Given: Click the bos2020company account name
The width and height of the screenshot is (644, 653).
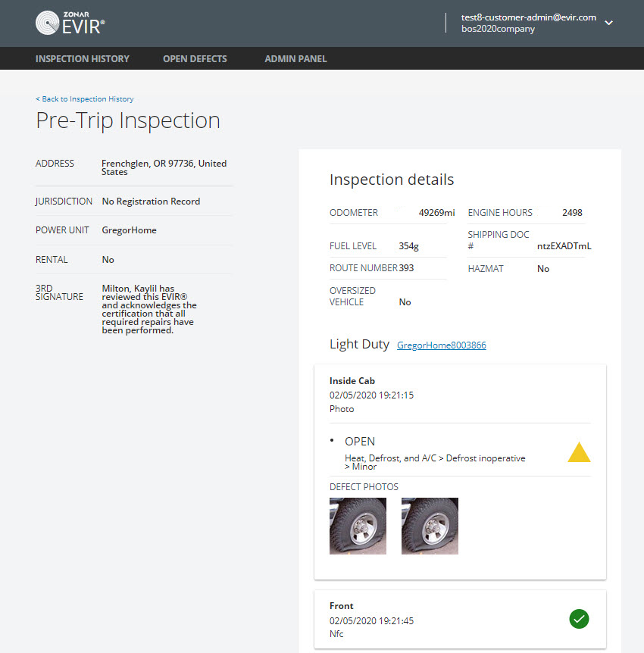Looking at the screenshot, I should pyautogui.click(x=498, y=29).
